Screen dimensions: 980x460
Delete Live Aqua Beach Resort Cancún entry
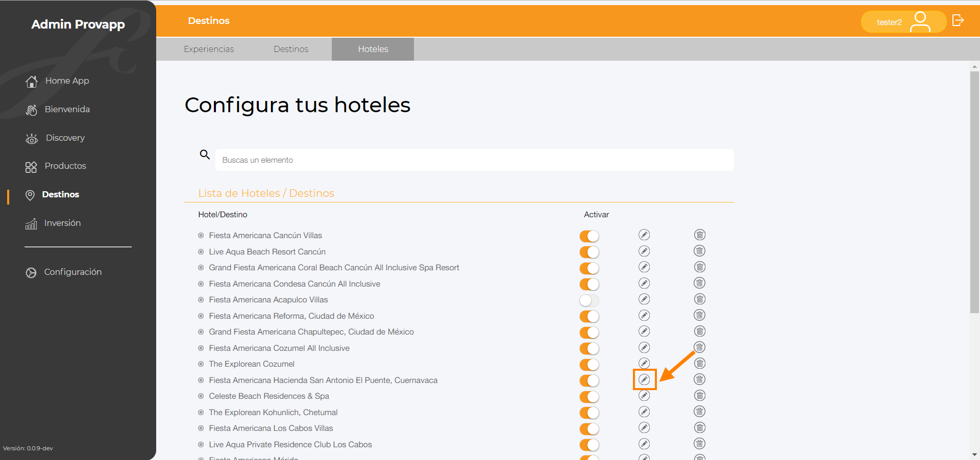(700, 251)
